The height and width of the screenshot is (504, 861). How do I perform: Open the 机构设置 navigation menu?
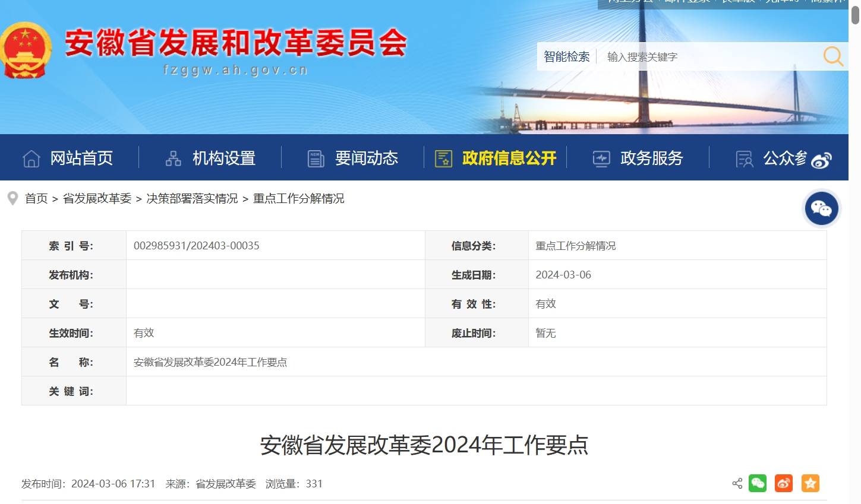[x=223, y=158]
